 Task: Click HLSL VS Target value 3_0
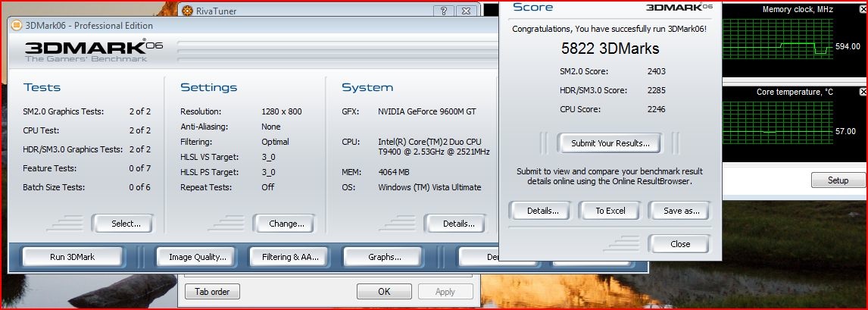coord(268,157)
